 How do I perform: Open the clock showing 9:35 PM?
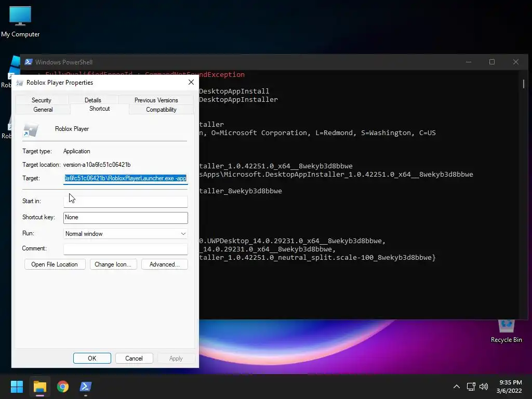click(510, 382)
